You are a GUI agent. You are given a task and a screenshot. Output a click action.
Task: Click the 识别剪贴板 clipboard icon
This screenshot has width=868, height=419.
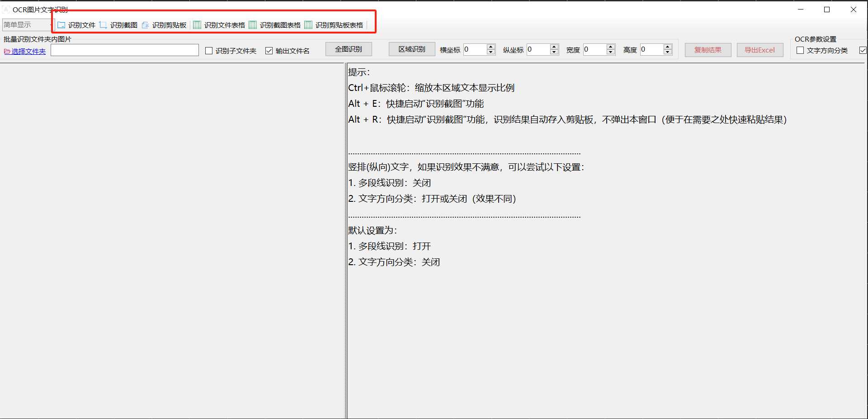(x=145, y=25)
